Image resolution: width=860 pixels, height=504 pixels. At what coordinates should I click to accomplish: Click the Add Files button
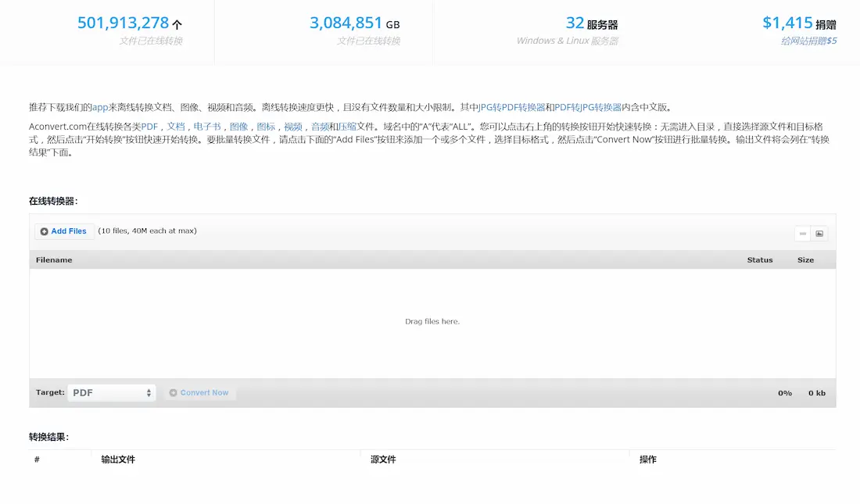(x=64, y=231)
